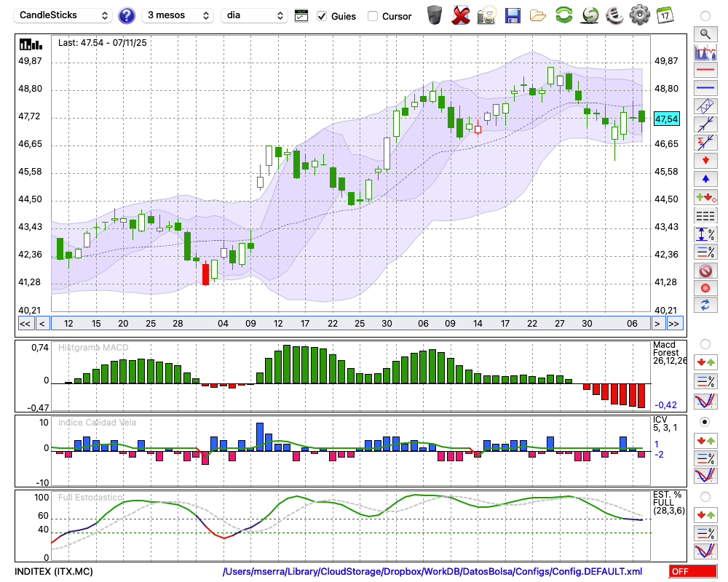Image resolution: width=728 pixels, height=582 pixels.
Task: Jump to chart start with '<<' button
Action: pyautogui.click(x=25, y=324)
